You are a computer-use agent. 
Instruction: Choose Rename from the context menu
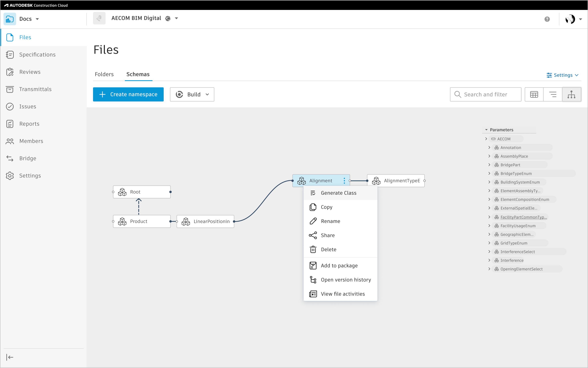click(x=340, y=221)
